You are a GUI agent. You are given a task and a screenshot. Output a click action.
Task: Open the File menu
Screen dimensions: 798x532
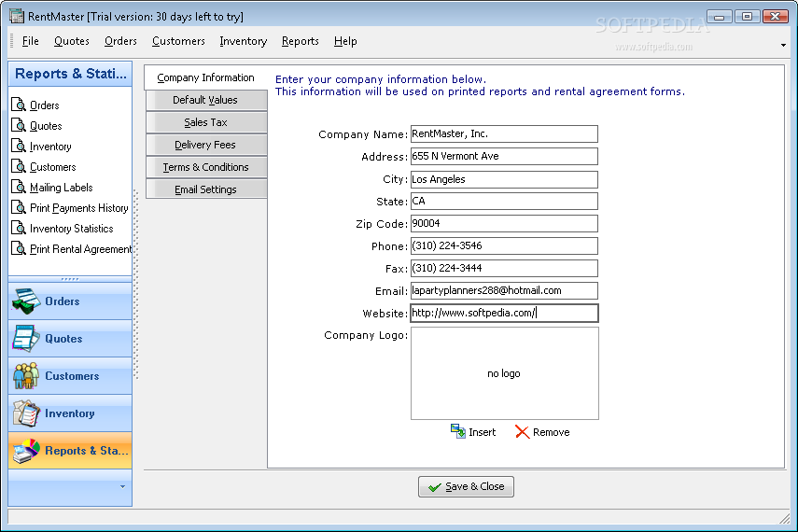(x=31, y=41)
